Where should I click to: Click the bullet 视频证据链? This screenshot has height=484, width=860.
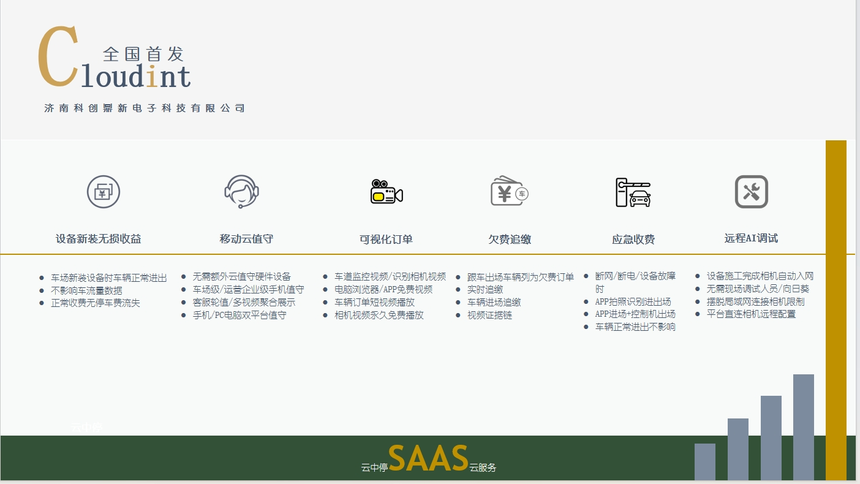(x=489, y=315)
